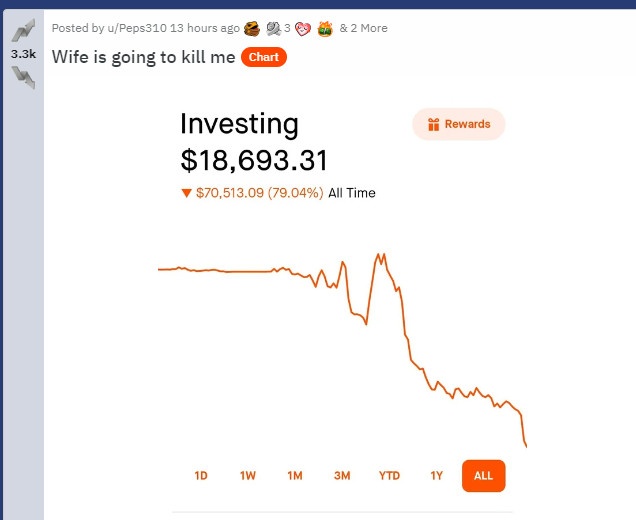Select the 1M time range
The width and height of the screenshot is (636, 520).
pos(295,476)
